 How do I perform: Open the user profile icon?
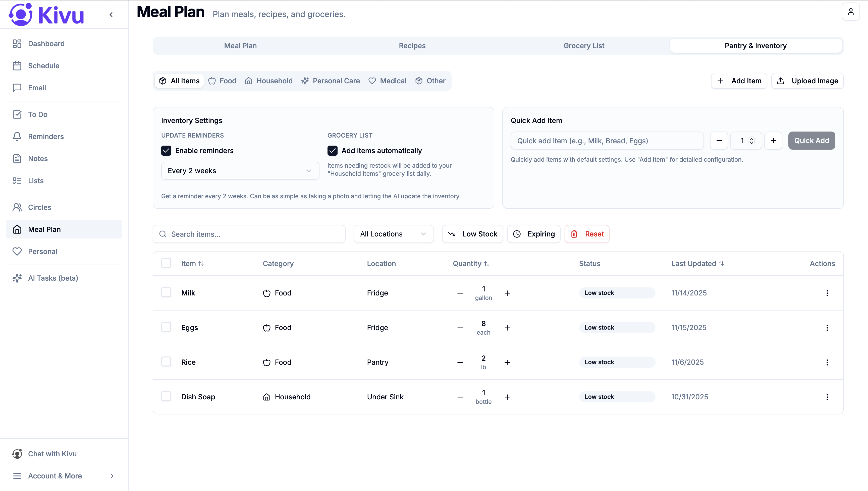pos(850,12)
